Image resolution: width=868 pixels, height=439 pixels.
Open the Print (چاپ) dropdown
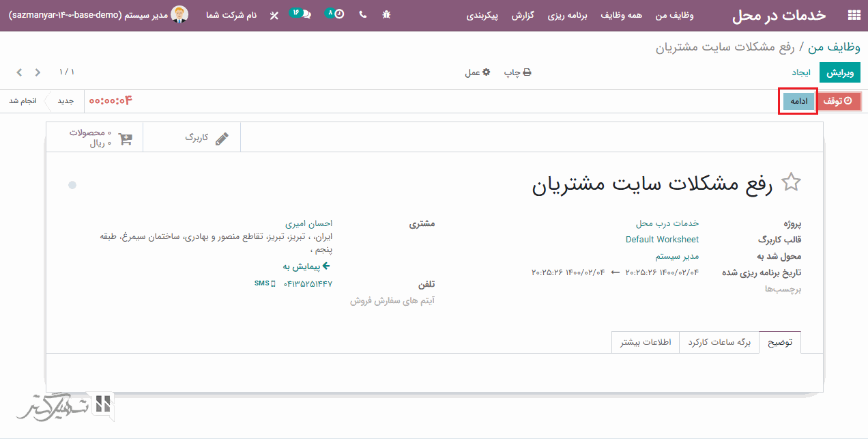tap(517, 72)
